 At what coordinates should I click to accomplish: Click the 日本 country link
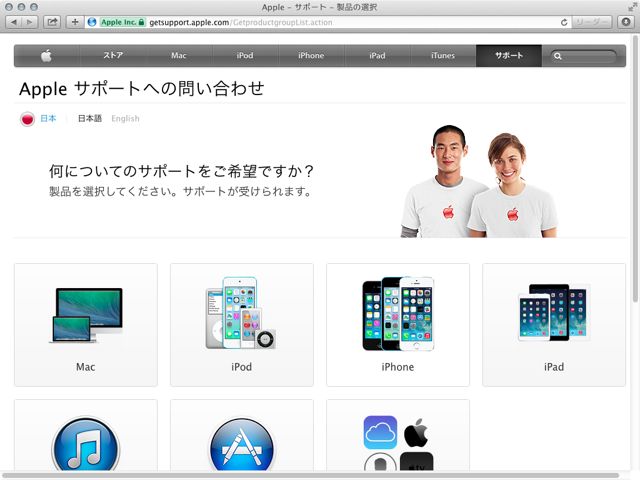coord(48,118)
